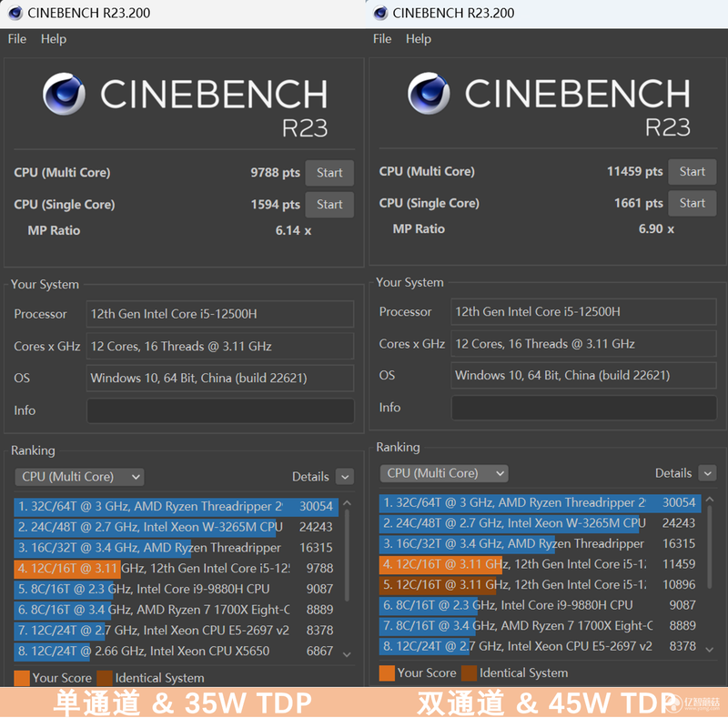Click the ranking list scroll-down arrow in the 45W TDP window
728x718 pixels.
tap(710, 650)
